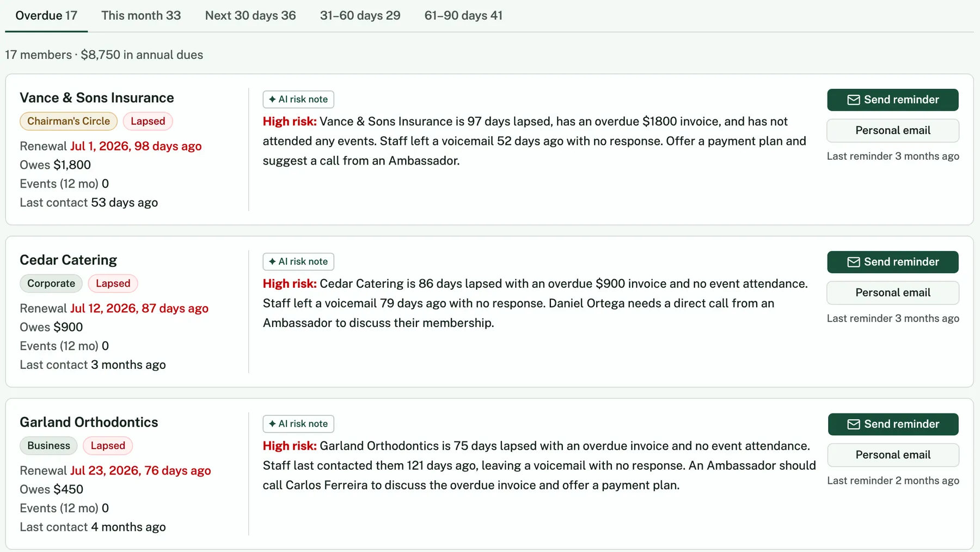Viewport: 980px width, 552px height.
Task: Open the Overdue 17 tab
Action: (x=46, y=15)
